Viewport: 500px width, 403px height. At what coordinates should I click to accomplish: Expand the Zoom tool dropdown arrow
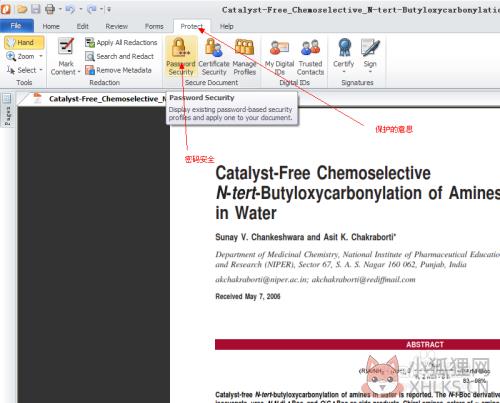click(41, 56)
